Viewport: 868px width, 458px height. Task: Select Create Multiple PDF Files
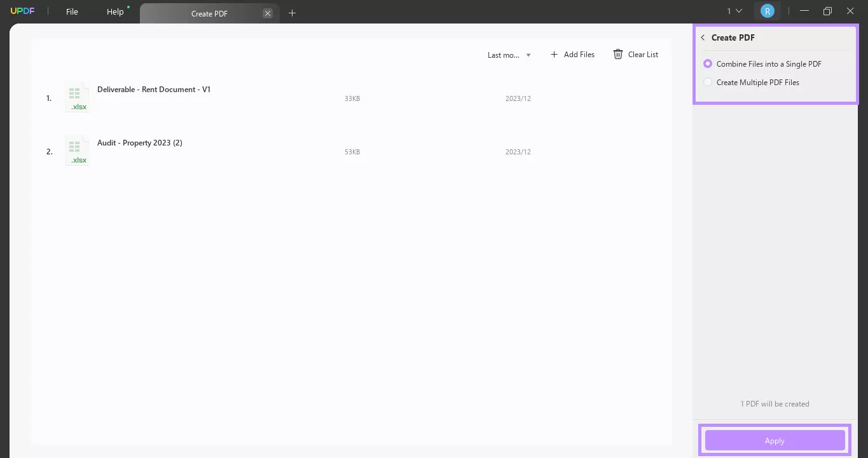(708, 82)
